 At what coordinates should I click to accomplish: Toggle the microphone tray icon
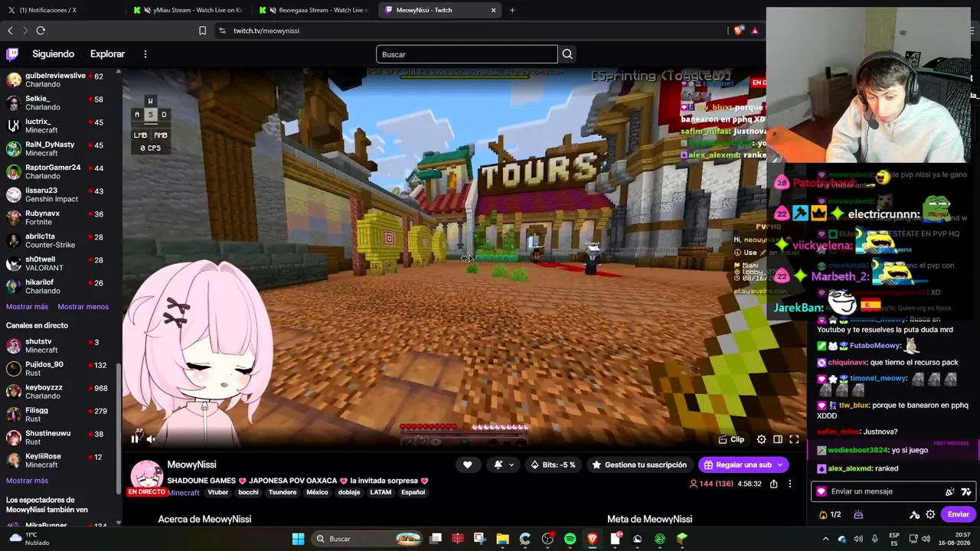pyautogui.click(x=874, y=539)
